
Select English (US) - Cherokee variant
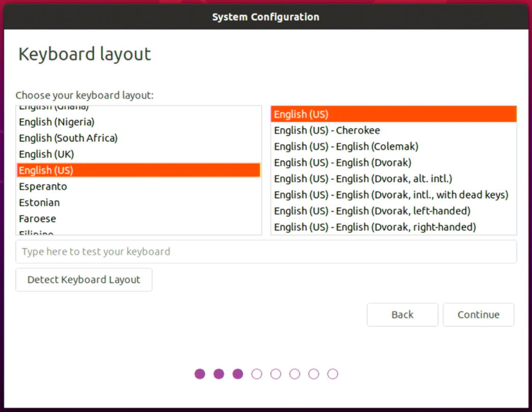click(x=327, y=131)
